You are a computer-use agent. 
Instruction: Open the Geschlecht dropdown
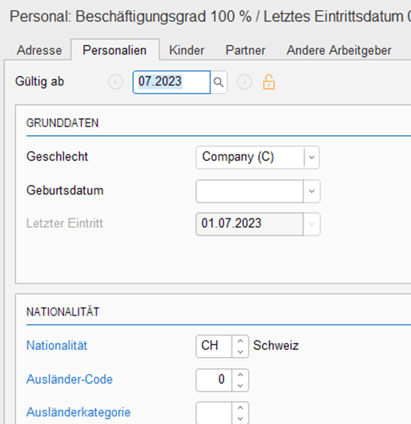pos(311,157)
